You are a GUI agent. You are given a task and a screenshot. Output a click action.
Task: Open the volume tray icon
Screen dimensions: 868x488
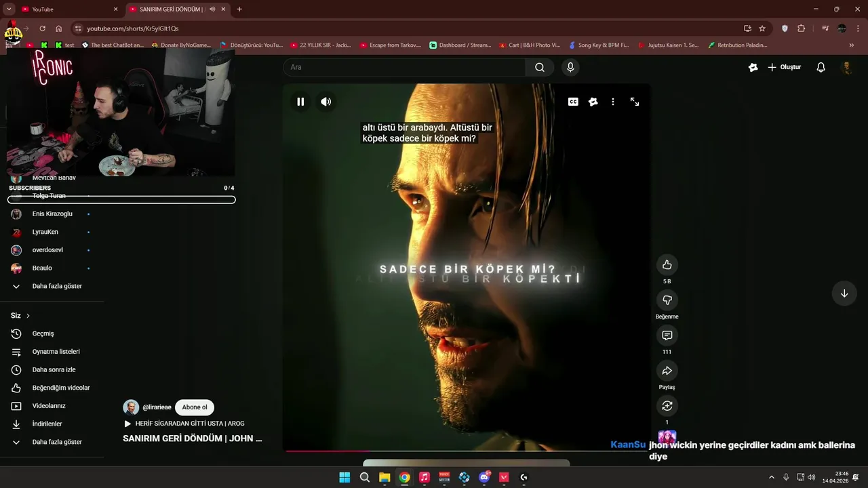[812, 477]
